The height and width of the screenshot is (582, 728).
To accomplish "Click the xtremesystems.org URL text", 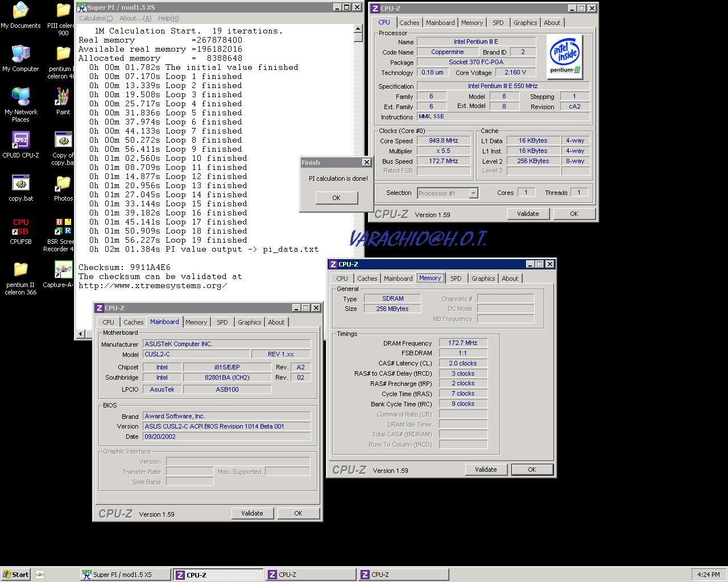I will point(153,285).
